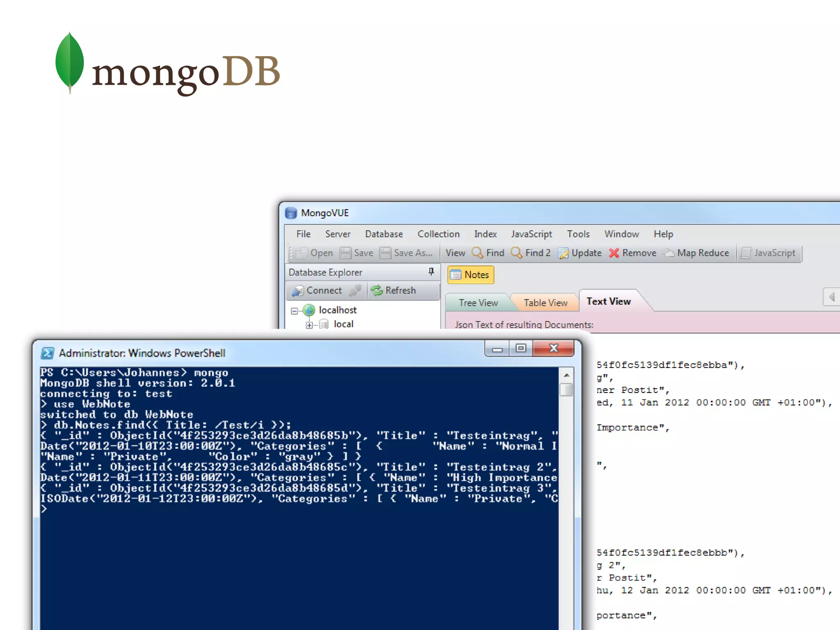
Task: Click the Update toolbar icon
Action: [x=564, y=253]
